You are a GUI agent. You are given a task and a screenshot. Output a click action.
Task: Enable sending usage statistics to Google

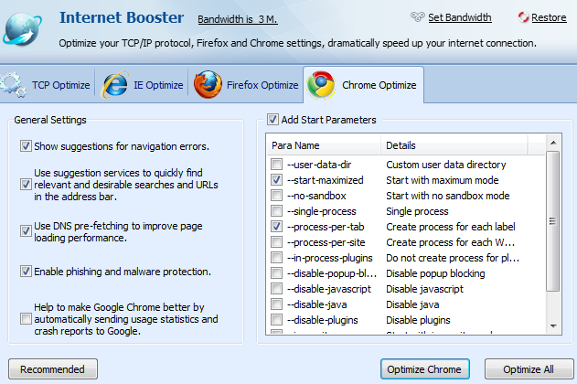click(x=26, y=319)
